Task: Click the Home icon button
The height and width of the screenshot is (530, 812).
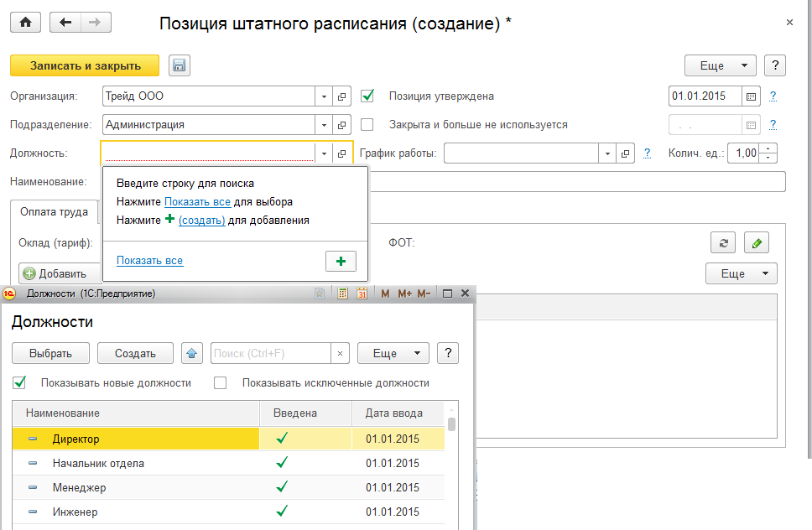Action: pos(25,23)
